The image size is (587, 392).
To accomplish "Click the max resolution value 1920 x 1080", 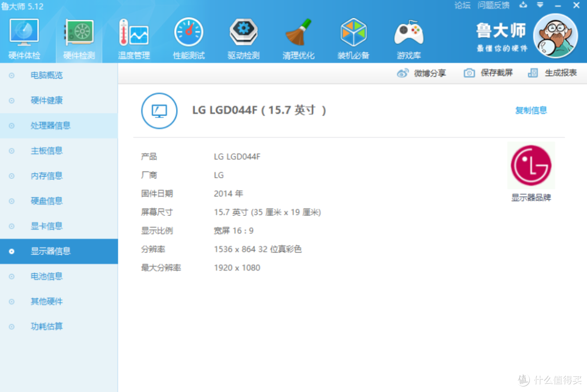I will point(237,267).
